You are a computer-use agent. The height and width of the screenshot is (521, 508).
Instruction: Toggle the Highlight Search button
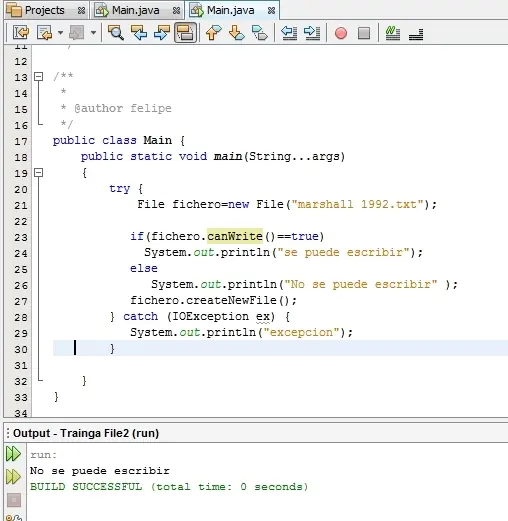click(x=185, y=33)
